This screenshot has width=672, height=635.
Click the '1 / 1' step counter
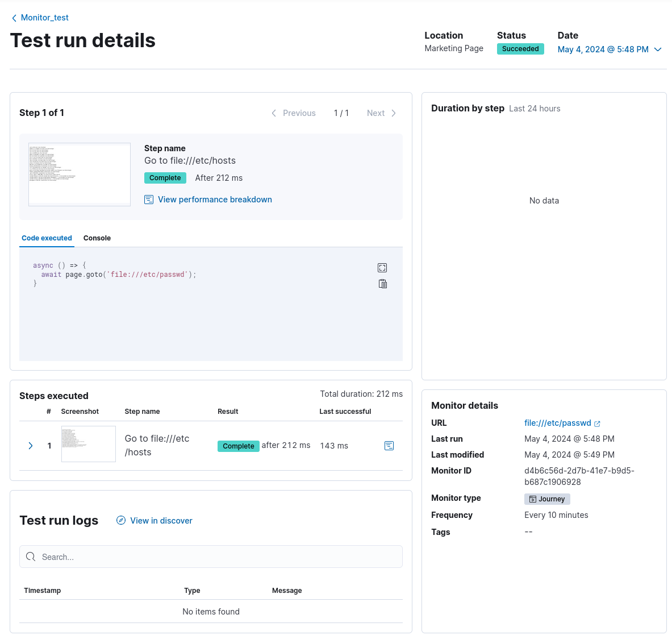341,113
